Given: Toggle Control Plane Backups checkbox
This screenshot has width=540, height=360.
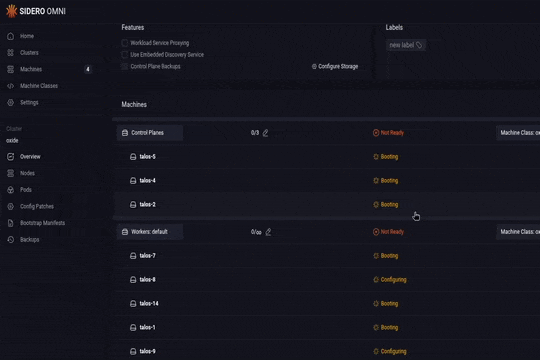Looking at the screenshot, I should 125,66.
